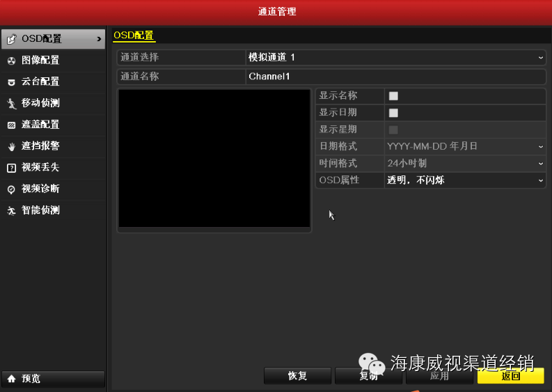Select the 视频诊断 icon

click(11, 189)
